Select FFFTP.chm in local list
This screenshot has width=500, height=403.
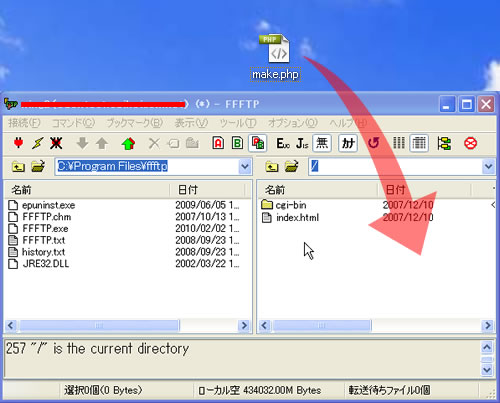(40, 217)
